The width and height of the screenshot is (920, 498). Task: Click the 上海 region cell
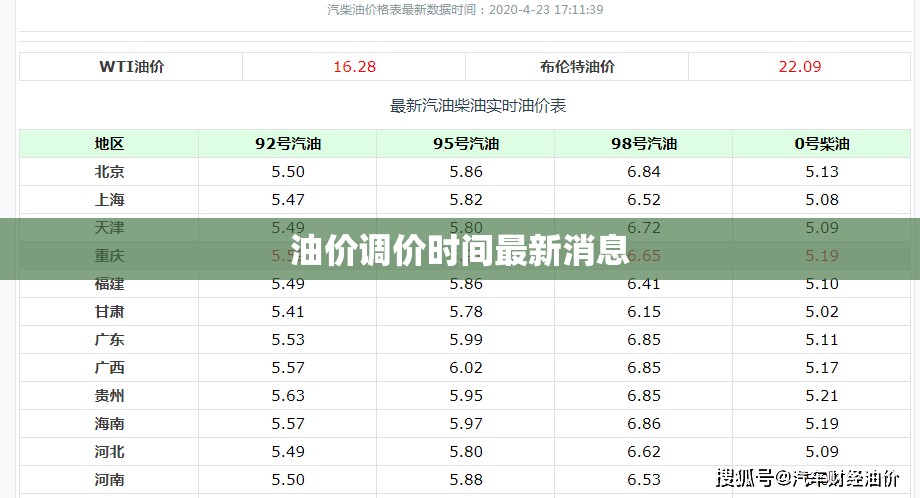109,200
